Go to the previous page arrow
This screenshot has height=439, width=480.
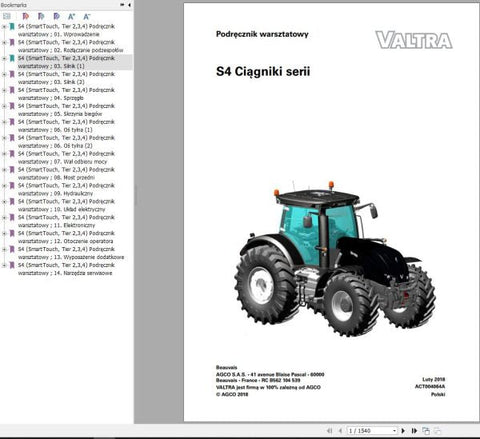pos(340,431)
